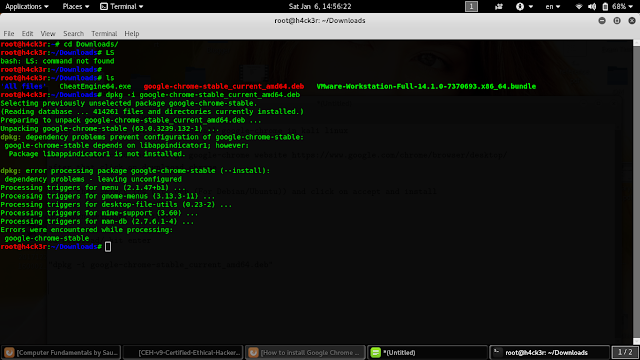Open the en keyboard layout dropdown
This screenshot has height=360, width=640.
553,7
